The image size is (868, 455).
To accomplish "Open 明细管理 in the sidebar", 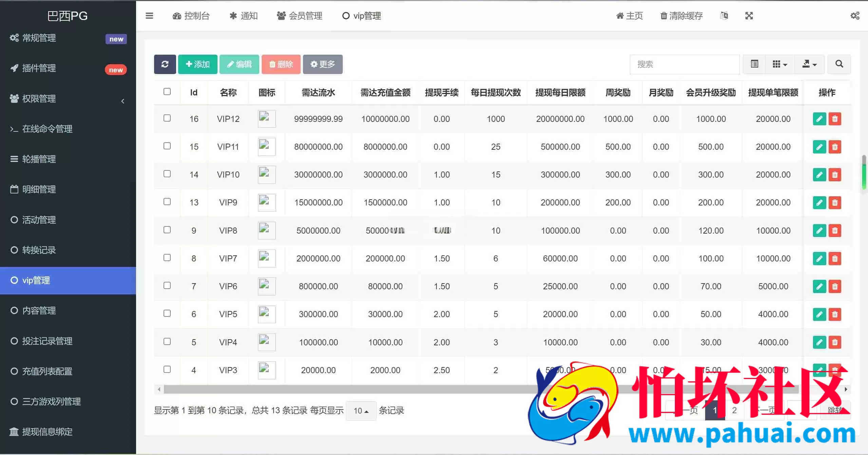I will click(x=68, y=189).
